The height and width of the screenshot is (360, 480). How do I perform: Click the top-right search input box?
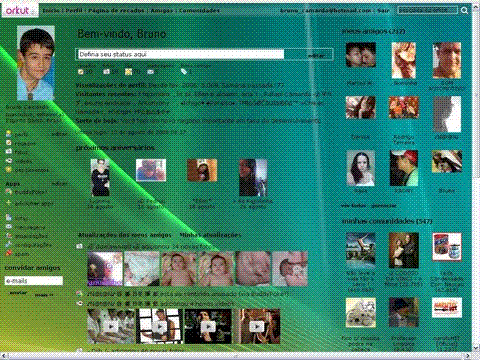click(428, 10)
